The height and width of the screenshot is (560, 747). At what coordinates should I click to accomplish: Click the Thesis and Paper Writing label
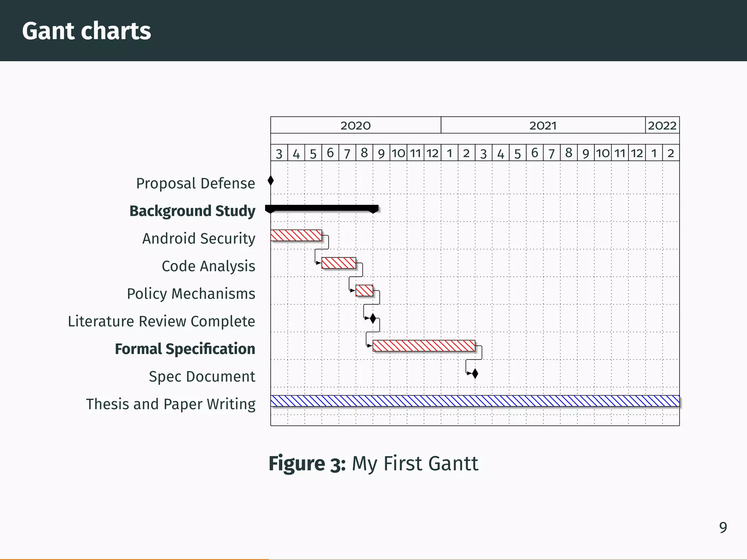(171, 404)
